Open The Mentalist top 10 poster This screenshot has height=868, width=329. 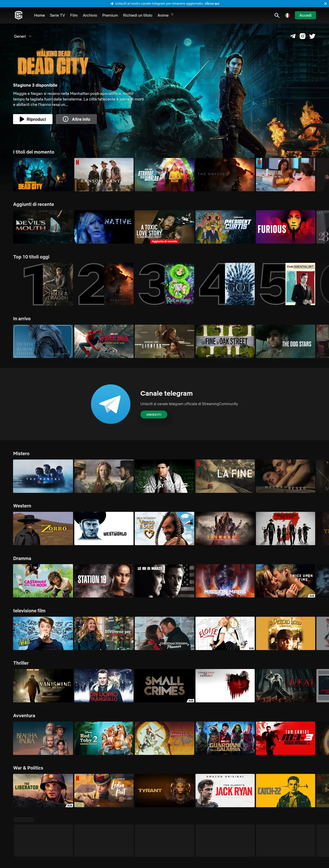[300, 284]
